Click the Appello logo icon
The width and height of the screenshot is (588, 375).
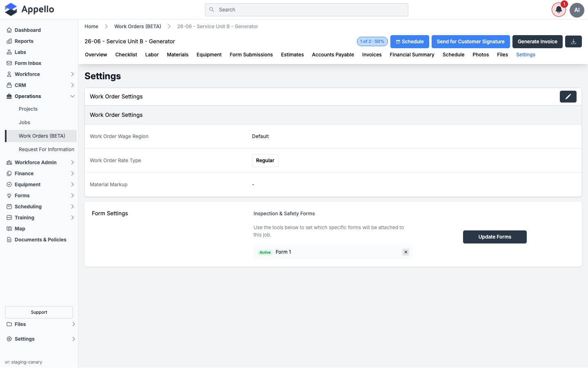[x=11, y=9]
